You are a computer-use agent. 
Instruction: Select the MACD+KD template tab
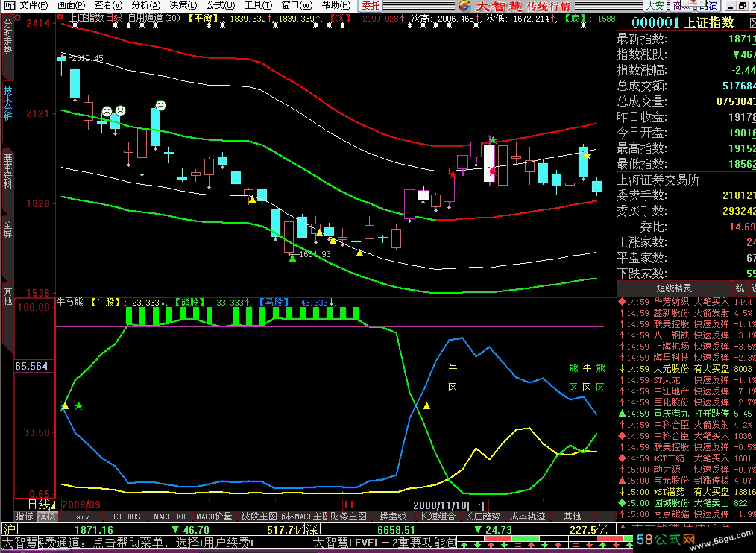tap(170, 516)
